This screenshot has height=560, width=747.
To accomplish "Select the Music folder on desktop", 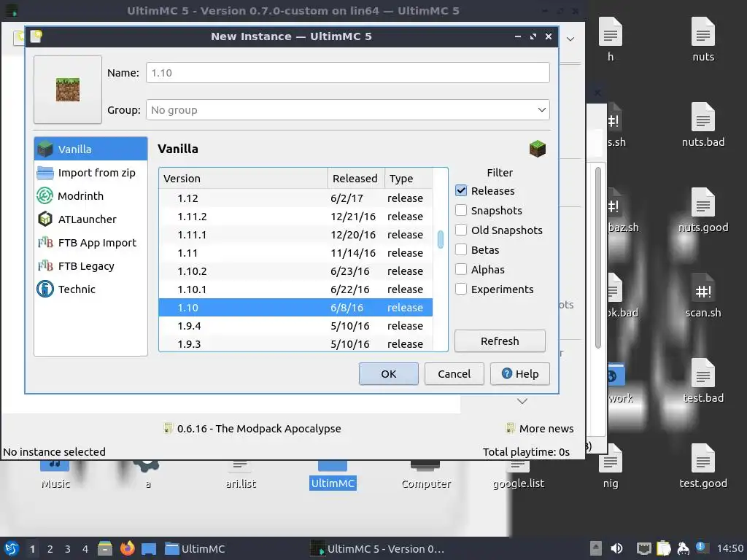I will (x=55, y=475).
